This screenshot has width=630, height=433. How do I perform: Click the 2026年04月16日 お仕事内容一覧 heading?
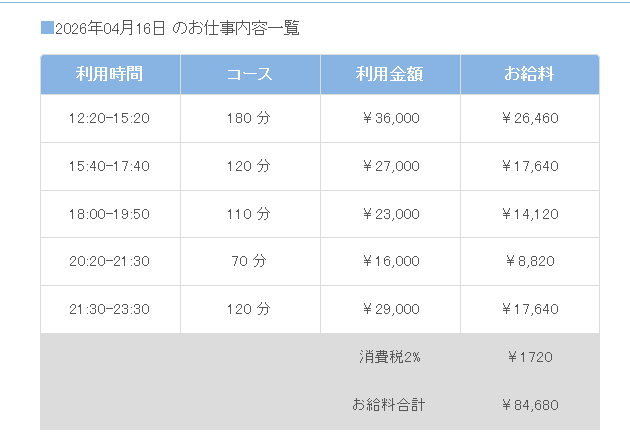(x=177, y=28)
